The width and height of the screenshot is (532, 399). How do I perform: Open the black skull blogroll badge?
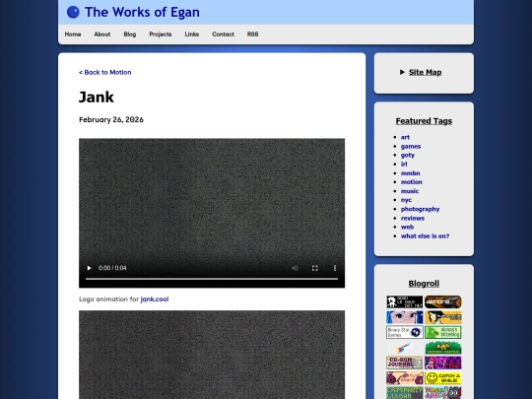[x=405, y=302]
